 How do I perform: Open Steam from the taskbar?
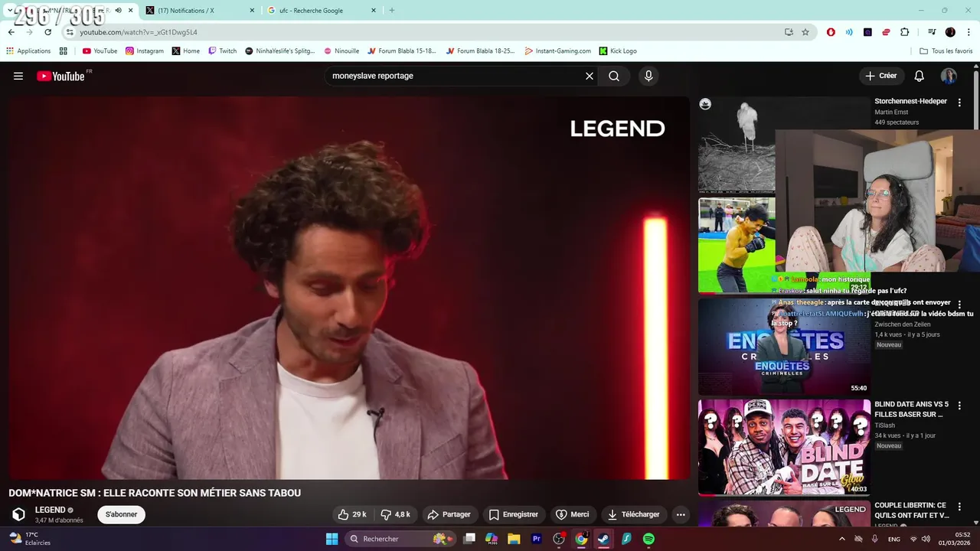(x=603, y=539)
